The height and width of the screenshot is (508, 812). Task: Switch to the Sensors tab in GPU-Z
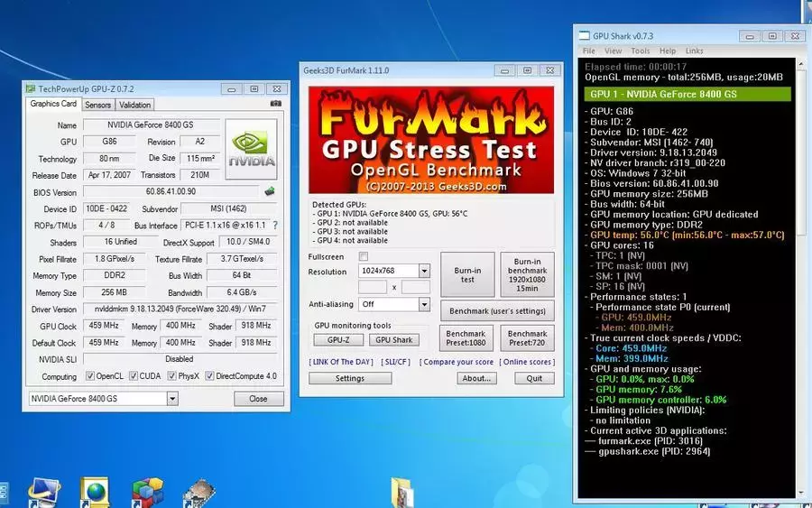(x=97, y=105)
